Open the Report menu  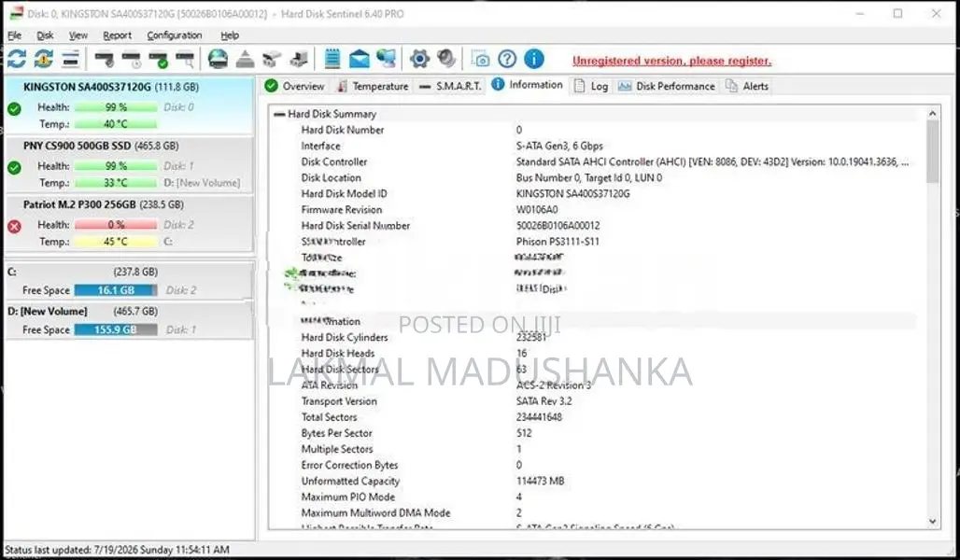pyautogui.click(x=117, y=35)
